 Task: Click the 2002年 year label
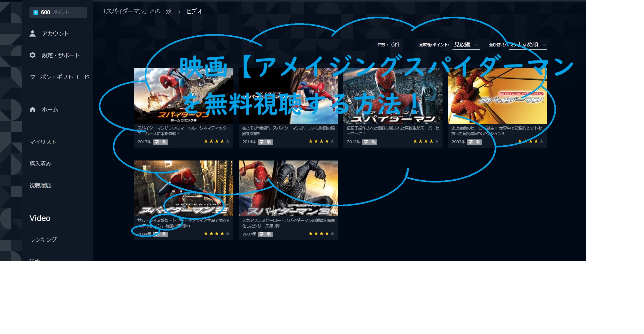pos(458,142)
